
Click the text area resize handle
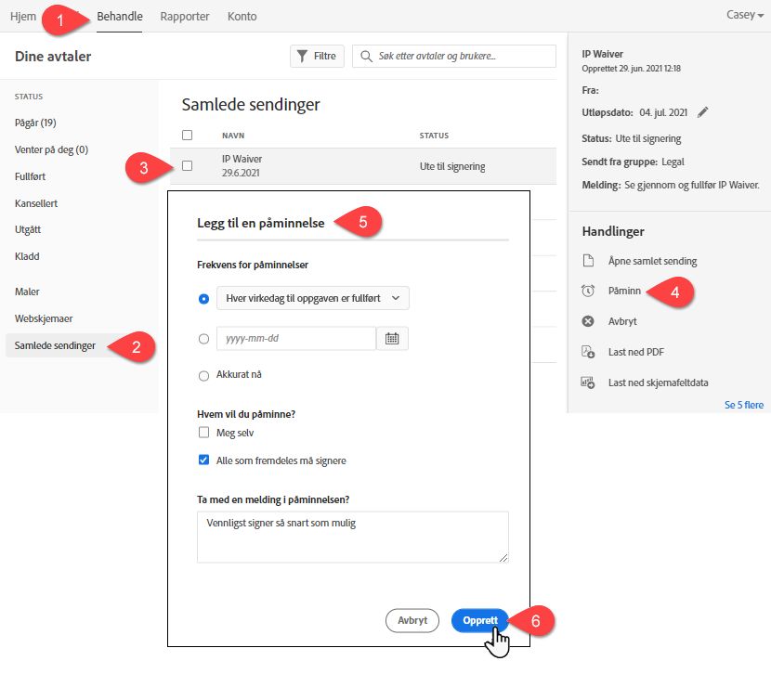[x=503, y=557]
